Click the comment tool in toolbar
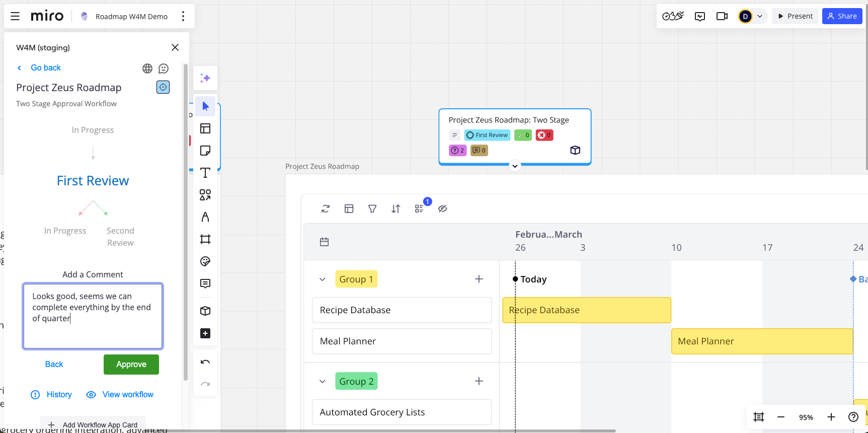The image size is (868, 433). pos(205,283)
